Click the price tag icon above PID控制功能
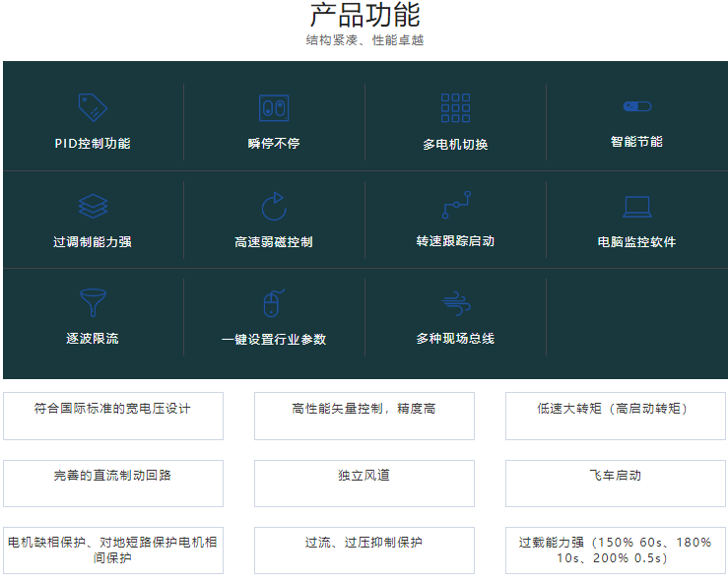The height and width of the screenshot is (582, 728). (x=93, y=107)
